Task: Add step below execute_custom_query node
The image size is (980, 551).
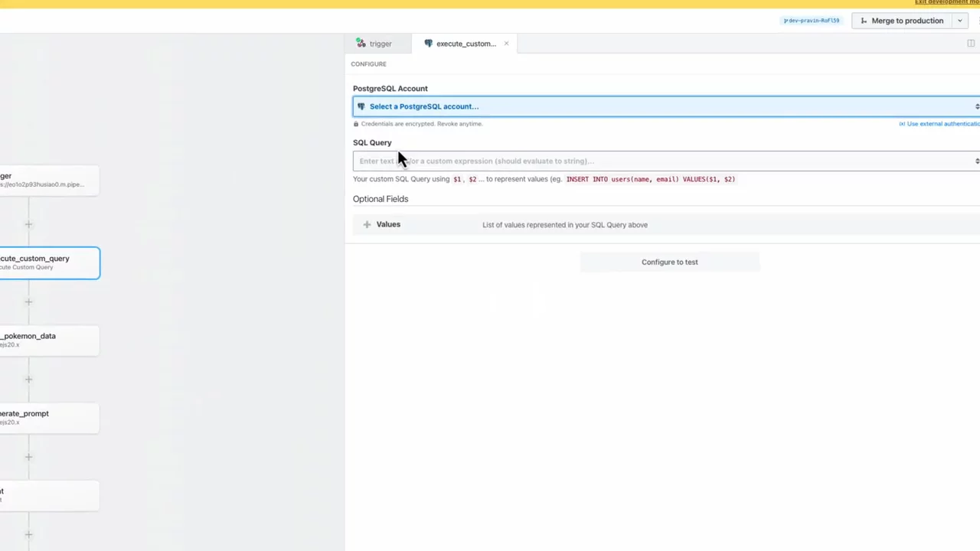Action: 28,302
